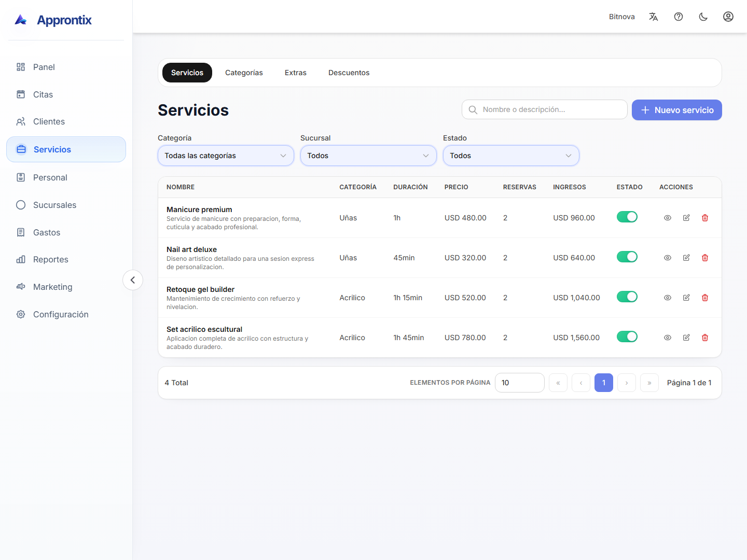Edit the Retoque gel builder service
The image size is (747, 560).
pyautogui.click(x=686, y=298)
